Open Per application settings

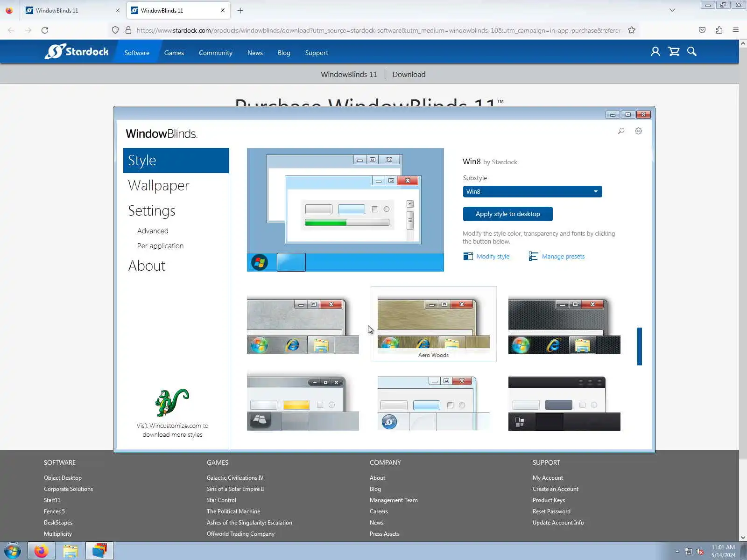[160, 246]
